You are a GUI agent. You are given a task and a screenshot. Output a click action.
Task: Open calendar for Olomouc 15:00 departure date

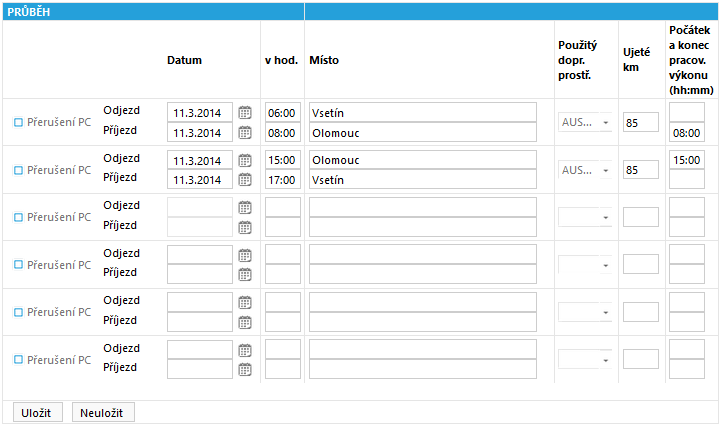click(x=245, y=160)
